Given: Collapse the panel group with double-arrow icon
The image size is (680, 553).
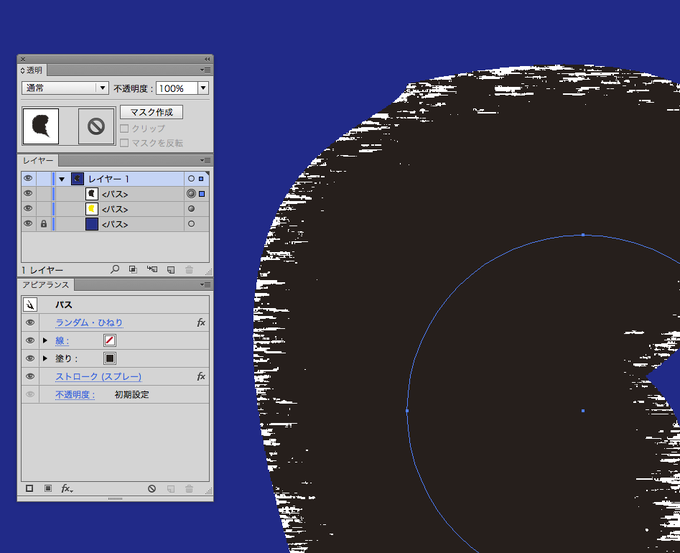Looking at the screenshot, I should tap(207, 59).
